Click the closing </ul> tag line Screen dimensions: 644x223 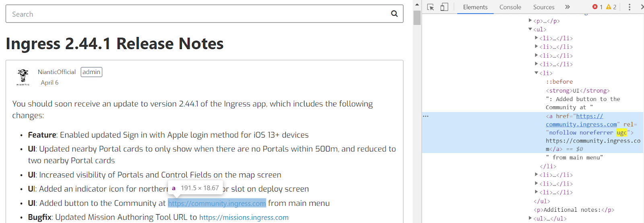[542, 201]
